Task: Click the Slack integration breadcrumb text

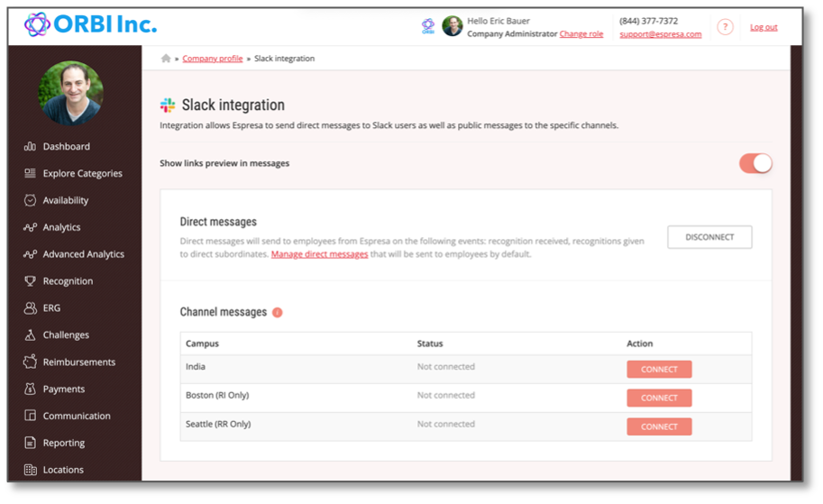Action: point(285,59)
